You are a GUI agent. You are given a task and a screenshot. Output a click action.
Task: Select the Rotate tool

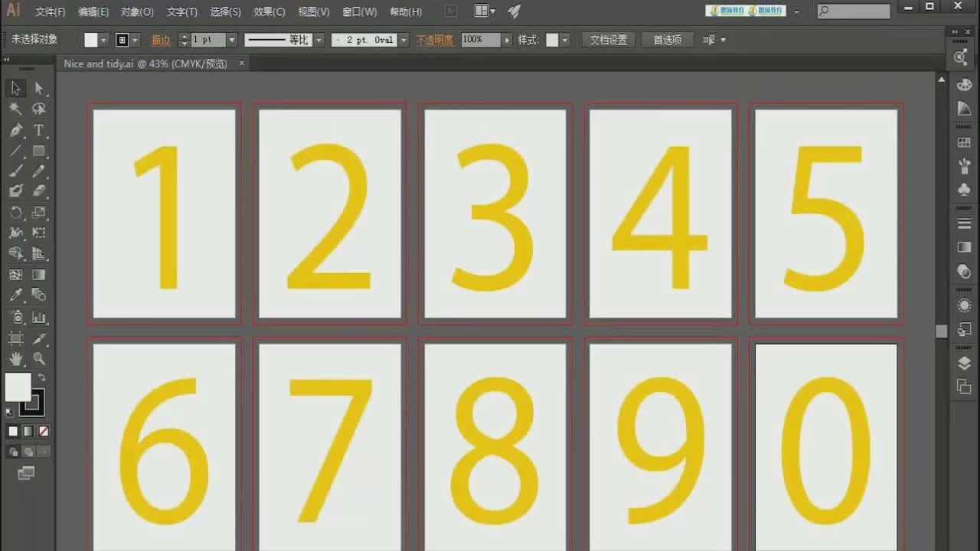pos(15,212)
